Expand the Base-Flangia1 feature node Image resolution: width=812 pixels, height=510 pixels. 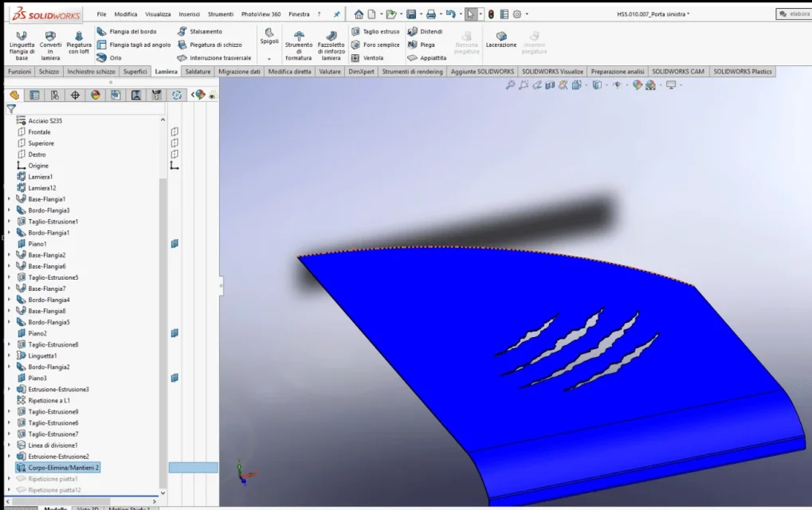tap(9, 199)
